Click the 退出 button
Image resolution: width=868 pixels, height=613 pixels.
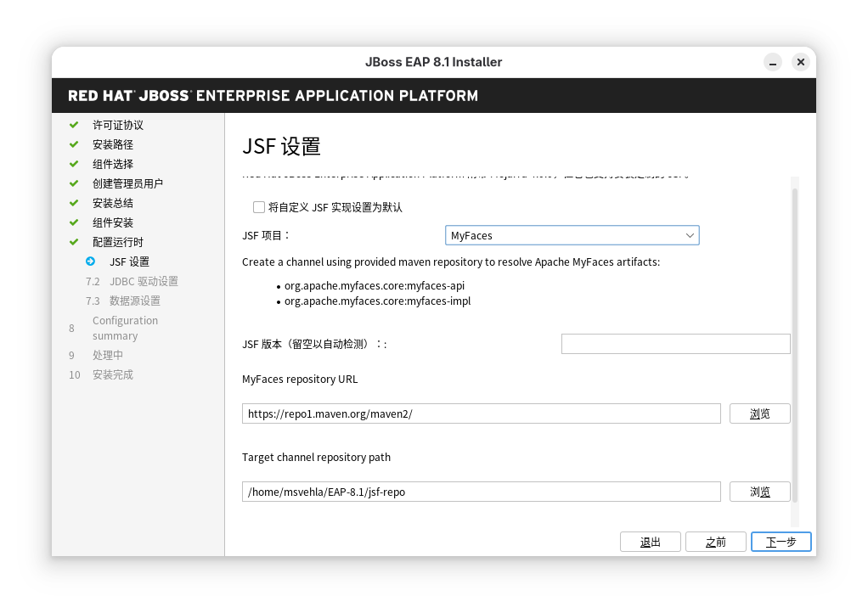pos(651,542)
